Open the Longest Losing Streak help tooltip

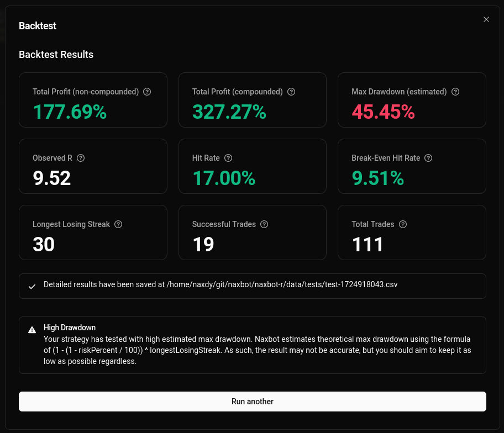(118, 224)
